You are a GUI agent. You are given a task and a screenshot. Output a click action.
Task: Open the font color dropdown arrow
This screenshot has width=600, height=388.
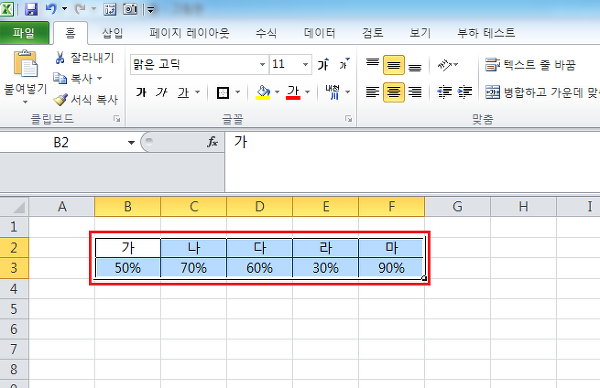[307, 92]
